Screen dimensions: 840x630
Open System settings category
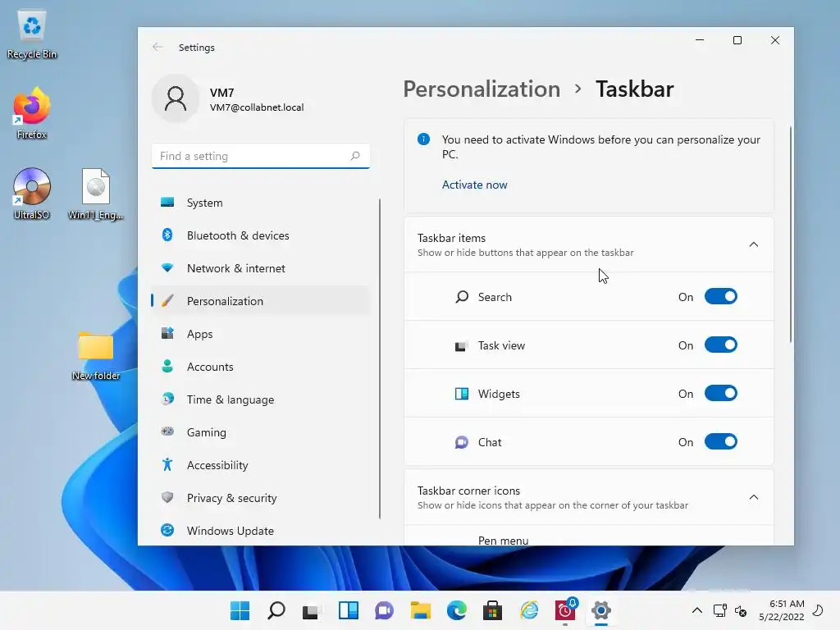click(260, 203)
